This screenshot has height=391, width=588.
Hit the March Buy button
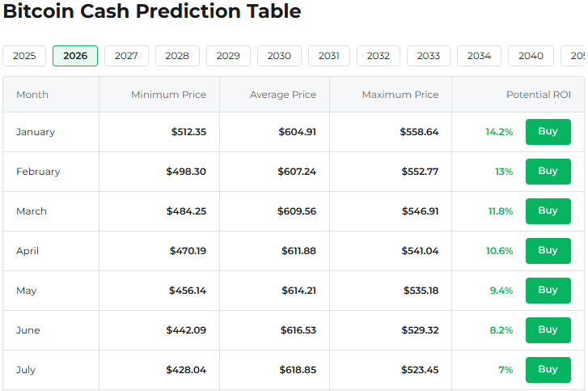[548, 211]
